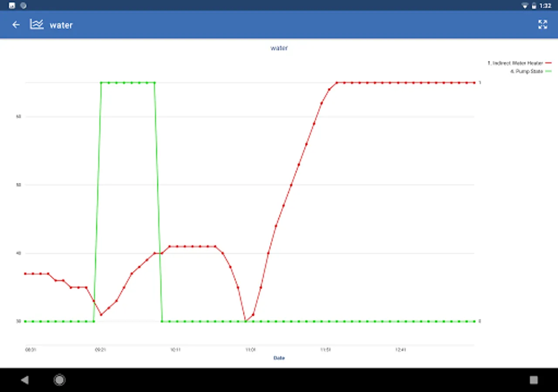Click the 'Date' axis label

pyautogui.click(x=279, y=358)
